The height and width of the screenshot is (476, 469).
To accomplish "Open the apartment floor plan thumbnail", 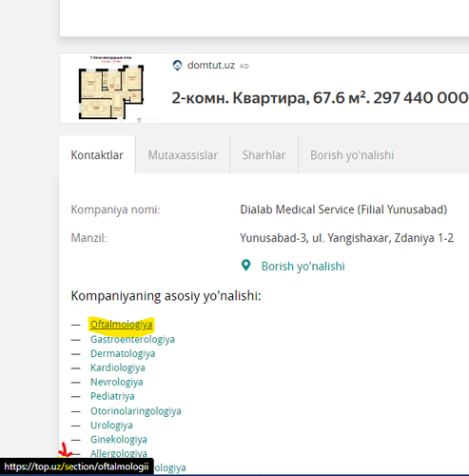I will pyautogui.click(x=110, y=89).
